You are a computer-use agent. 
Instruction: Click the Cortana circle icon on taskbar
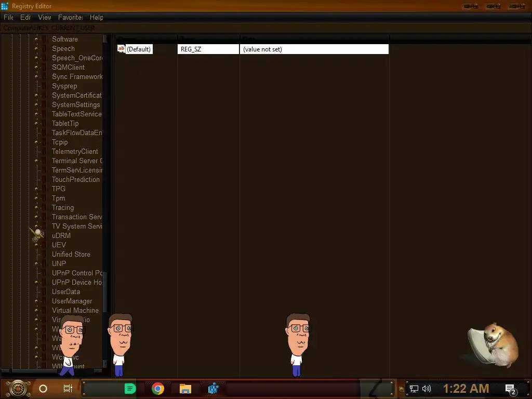tap(43, 389)
